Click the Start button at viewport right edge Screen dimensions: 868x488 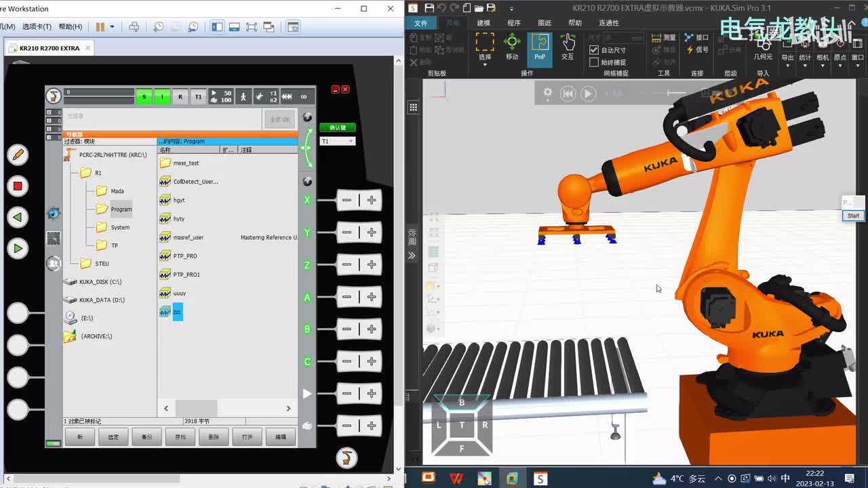pos(853,216)
